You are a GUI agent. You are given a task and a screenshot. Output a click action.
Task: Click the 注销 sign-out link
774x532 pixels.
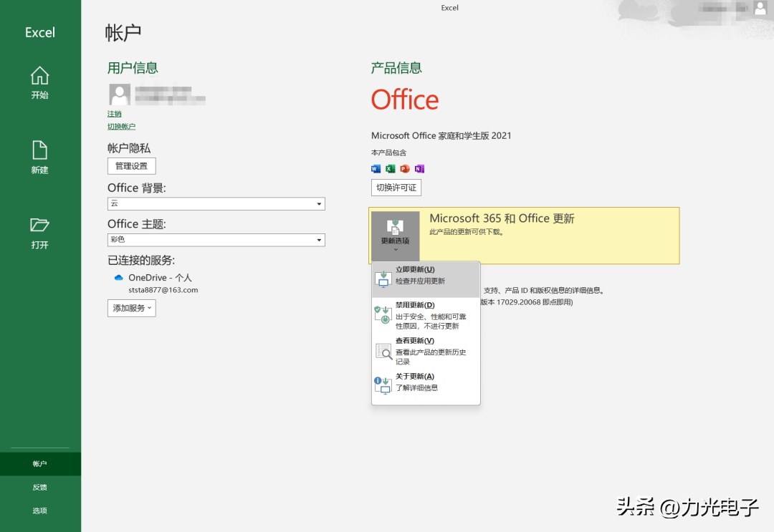click(115, 114)
